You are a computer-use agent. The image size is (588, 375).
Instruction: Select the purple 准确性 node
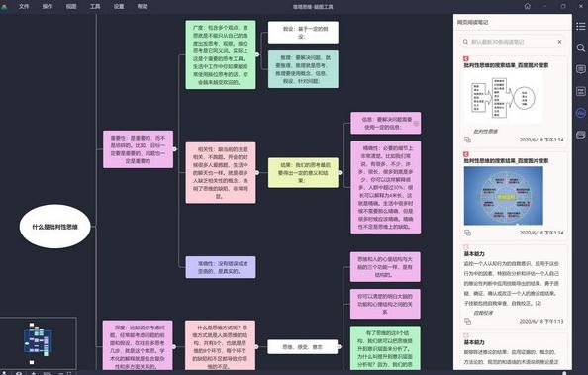(221, 267)
